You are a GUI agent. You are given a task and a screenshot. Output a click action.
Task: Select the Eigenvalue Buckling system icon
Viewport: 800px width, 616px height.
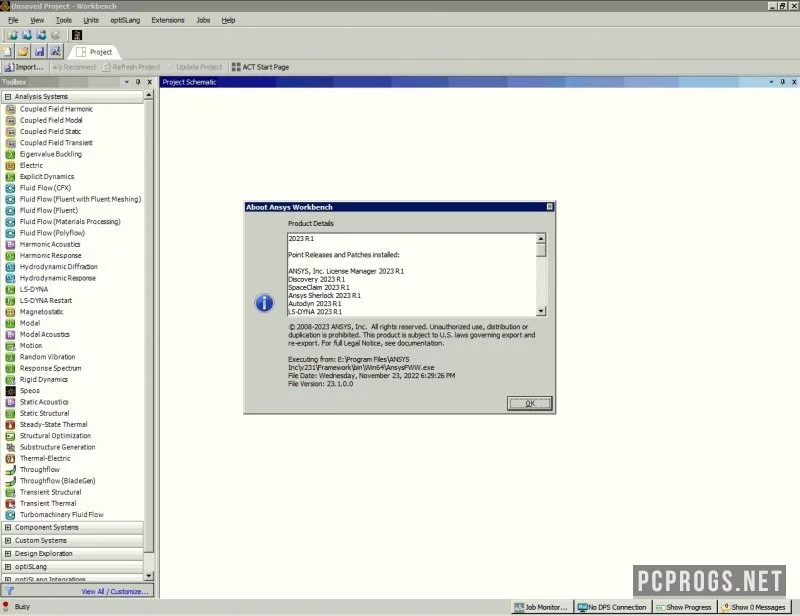pos(10,154)
